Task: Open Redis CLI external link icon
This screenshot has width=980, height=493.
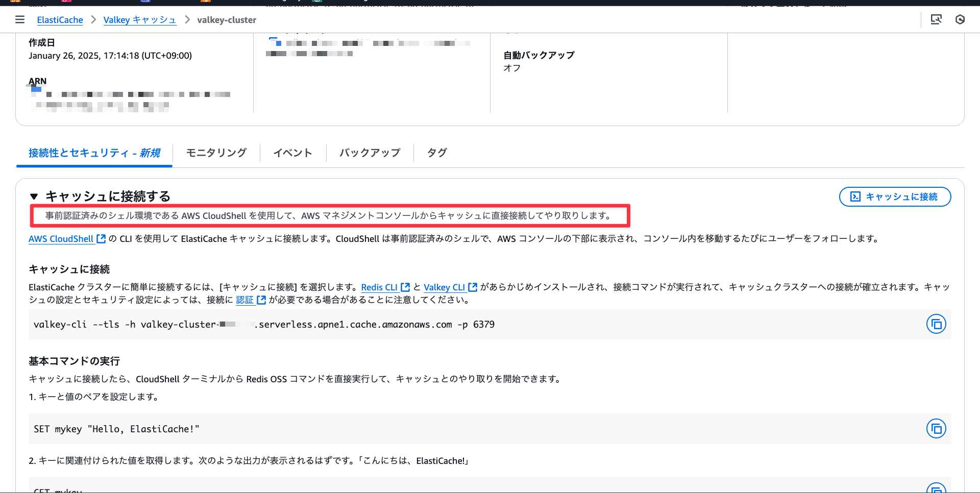Action: [405, 287]
